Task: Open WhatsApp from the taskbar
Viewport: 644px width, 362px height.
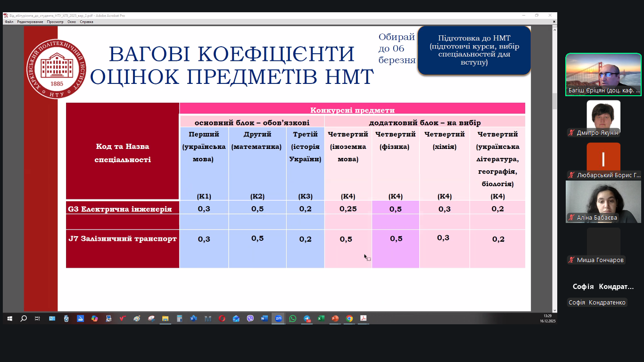Action: (293, 319)
